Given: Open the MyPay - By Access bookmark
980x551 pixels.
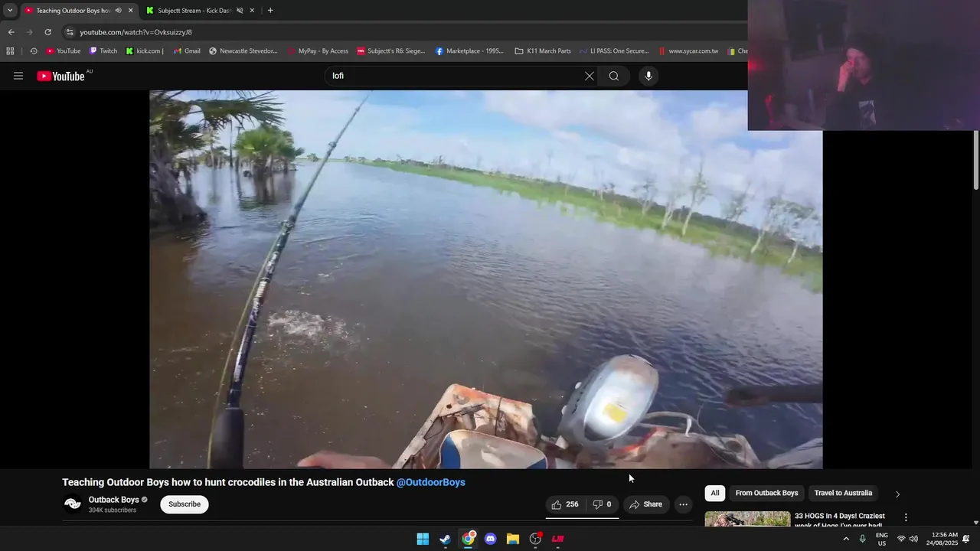Looking at the screenshot, I should (318, 51).
